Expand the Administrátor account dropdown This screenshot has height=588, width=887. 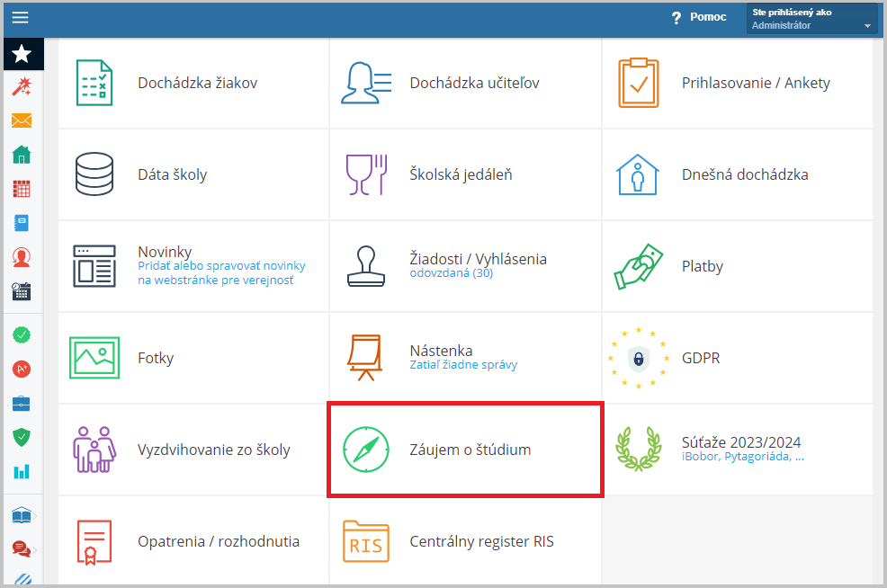[x=811, y=19]
